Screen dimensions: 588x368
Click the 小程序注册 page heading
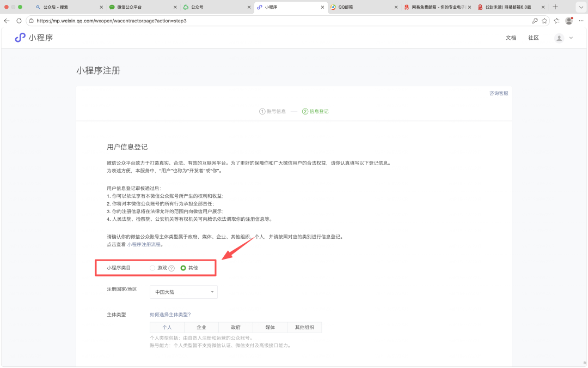98,70
